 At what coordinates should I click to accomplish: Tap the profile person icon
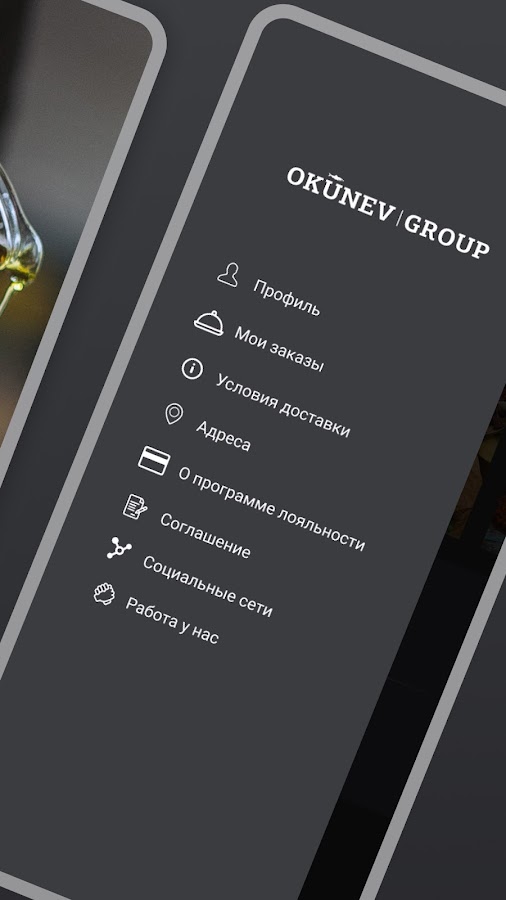coord(228,274)
